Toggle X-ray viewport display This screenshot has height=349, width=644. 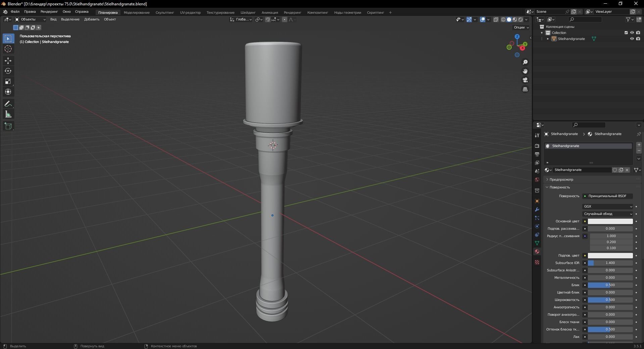tap(496, 19)
